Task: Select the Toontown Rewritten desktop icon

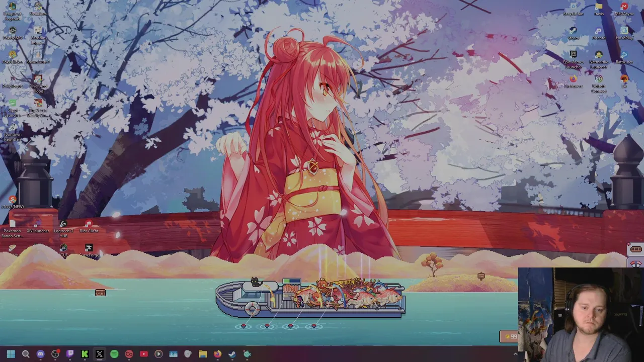Action: [x=12, y=132]
